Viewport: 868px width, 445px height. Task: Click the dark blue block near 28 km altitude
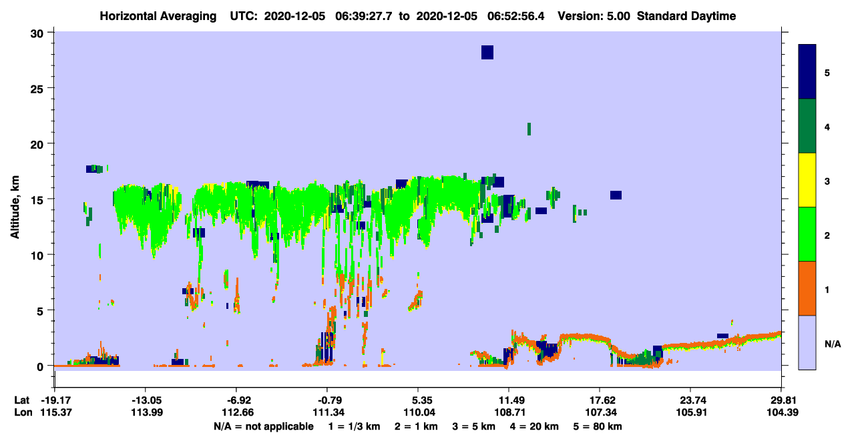tap(487, 52)
